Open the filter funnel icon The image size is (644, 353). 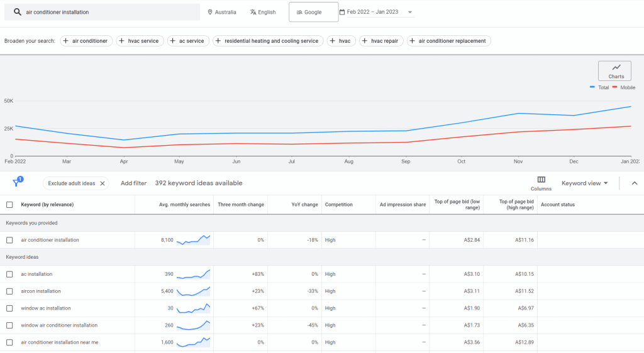click(16, 183)
